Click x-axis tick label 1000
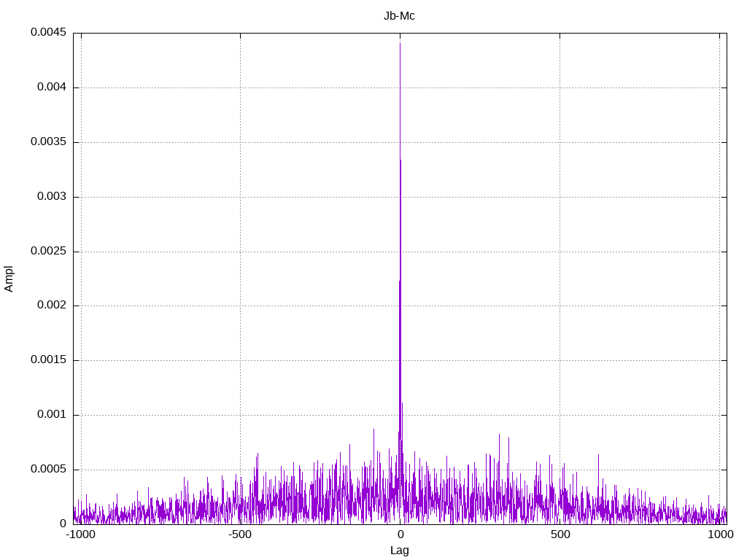The width and height of the screenshot is (747, 560). pyautogui.click(x=720, y=534)
